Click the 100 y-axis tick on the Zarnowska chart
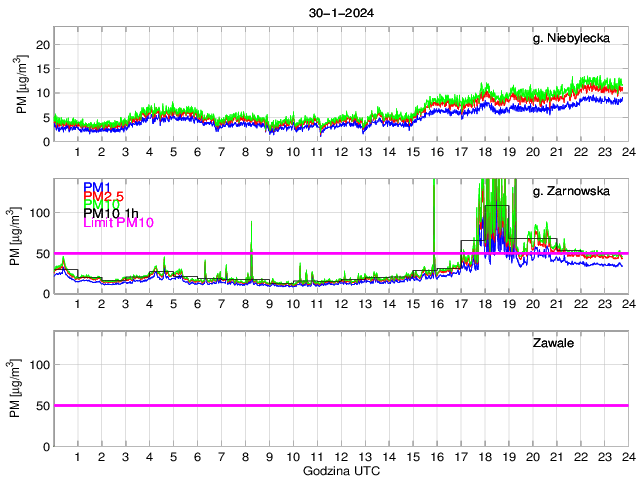640x480 pixels. point(37,213)
